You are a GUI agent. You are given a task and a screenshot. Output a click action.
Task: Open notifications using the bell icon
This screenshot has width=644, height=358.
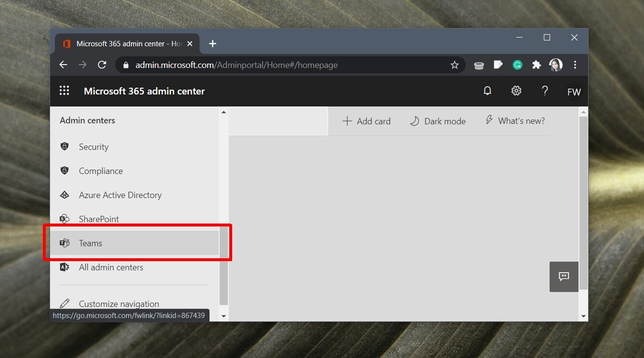pos(487,91)
